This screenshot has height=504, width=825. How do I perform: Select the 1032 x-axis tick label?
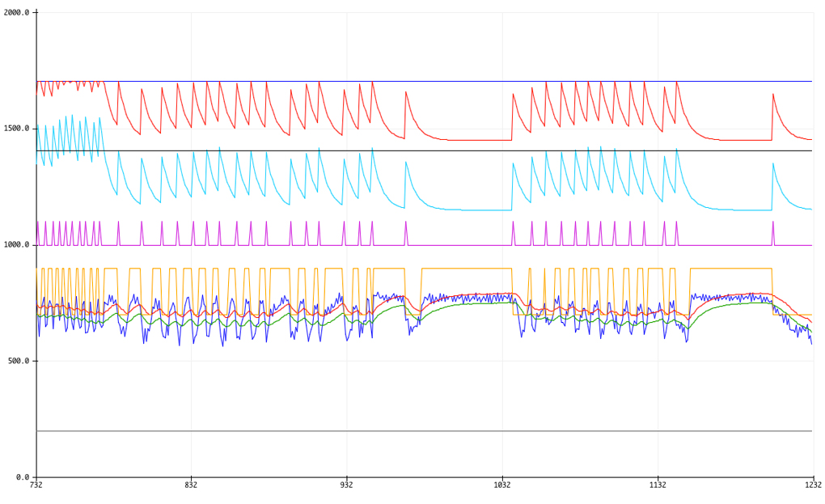click(x=502, y=485)
